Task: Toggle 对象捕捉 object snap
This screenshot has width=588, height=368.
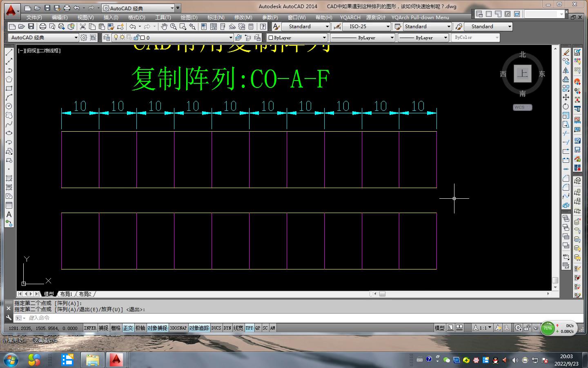Action: click(x=157, y=328)
